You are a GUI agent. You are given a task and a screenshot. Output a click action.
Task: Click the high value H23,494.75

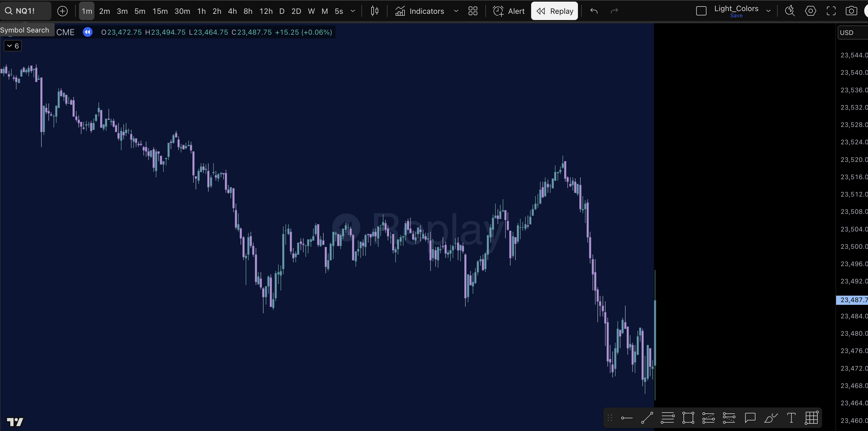[165, 32]
